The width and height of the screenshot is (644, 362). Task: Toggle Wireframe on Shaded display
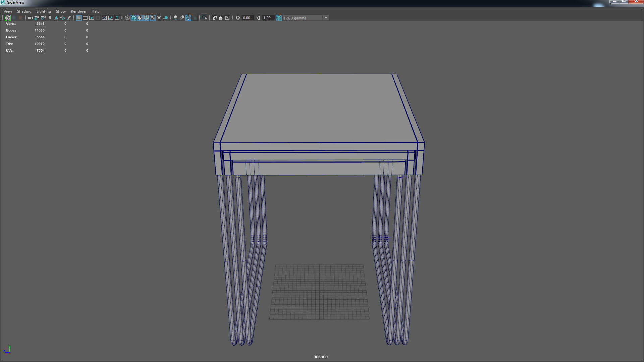pyautogui.click(x=146, y=18)
